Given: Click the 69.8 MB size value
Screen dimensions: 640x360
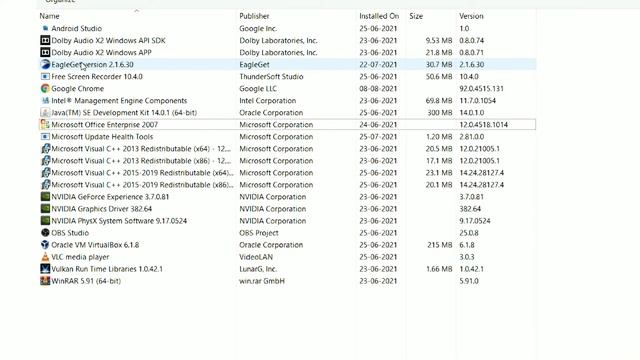Looking at the screenshot, I should (439, 100).
